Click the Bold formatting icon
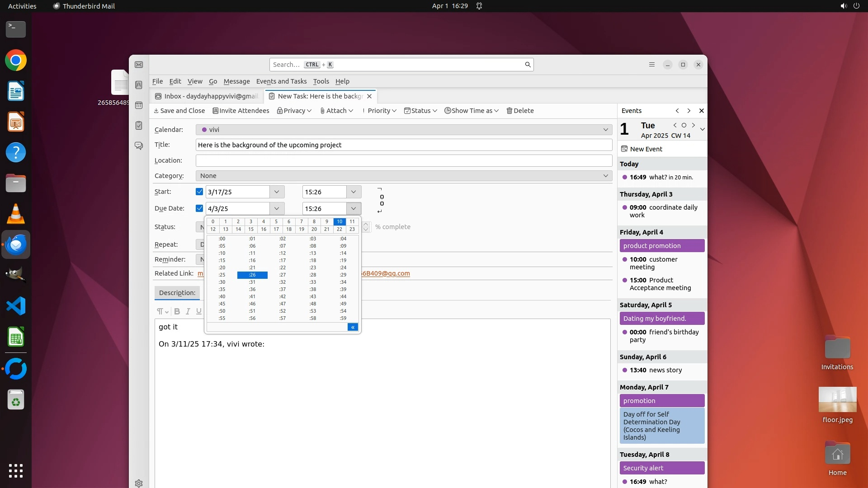868x488 pixels. pos(177,311)
